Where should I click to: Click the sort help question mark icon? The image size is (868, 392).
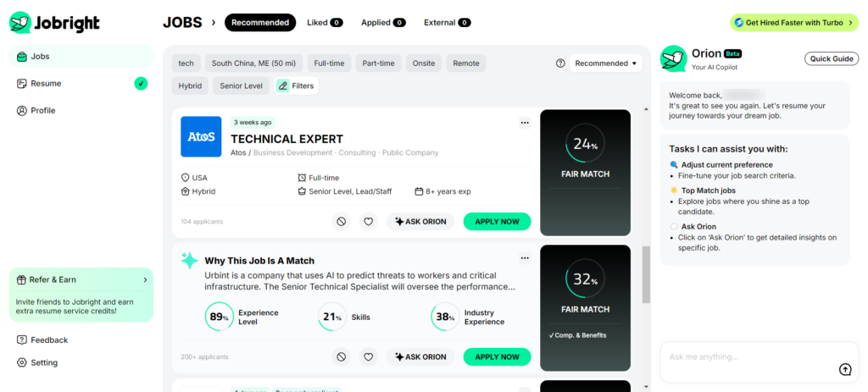pyautogui.click(x=560, y=63)
